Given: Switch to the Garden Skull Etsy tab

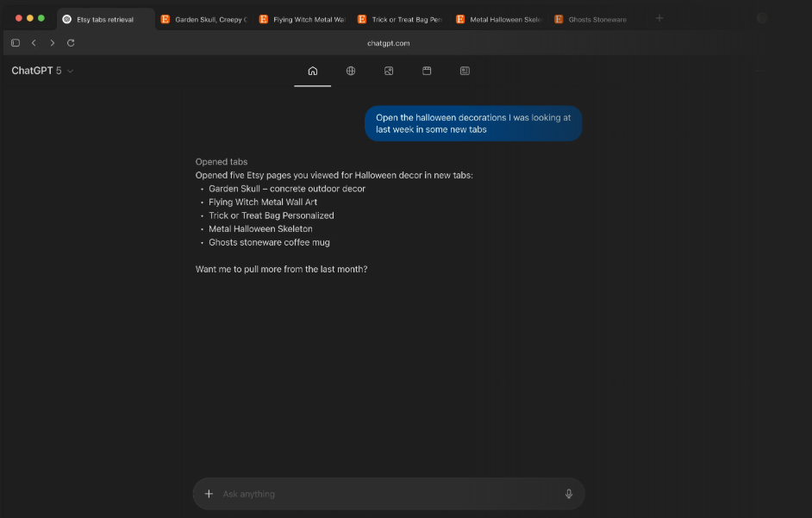Looking at the screenshot, I should 203,19.
